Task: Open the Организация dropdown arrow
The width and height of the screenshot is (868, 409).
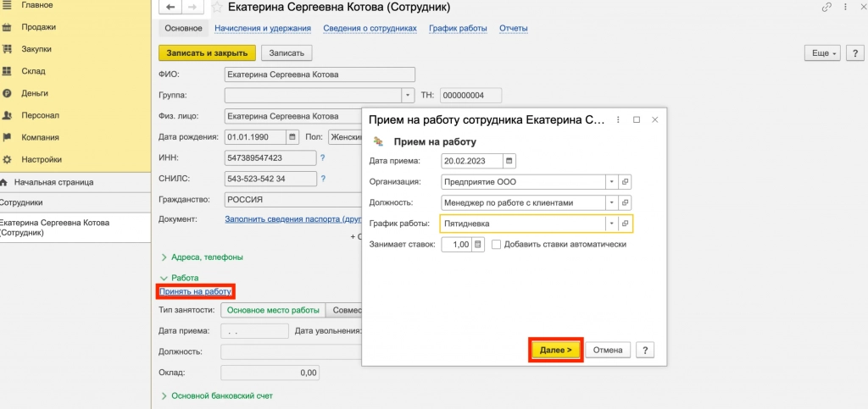Action: point(612,182)
